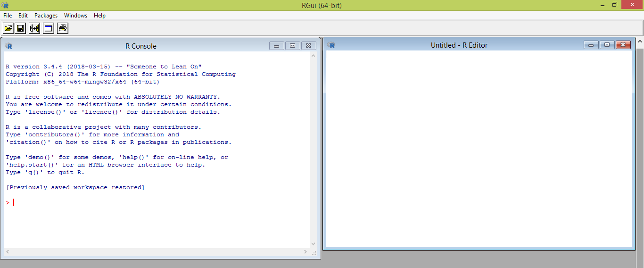
Task: Click the R Console horizontal scroll-right arrow
Action: tap(306, 252)
